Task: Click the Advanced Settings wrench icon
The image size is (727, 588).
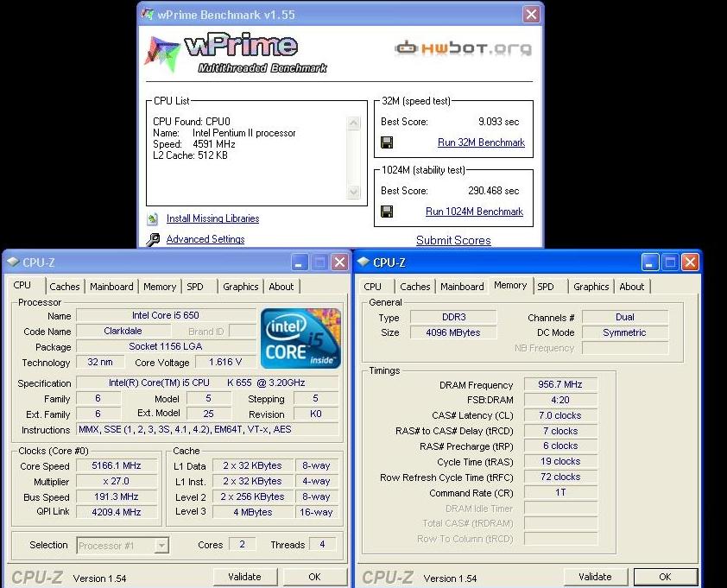Action: pyautogui.click(x=153, y=239)
